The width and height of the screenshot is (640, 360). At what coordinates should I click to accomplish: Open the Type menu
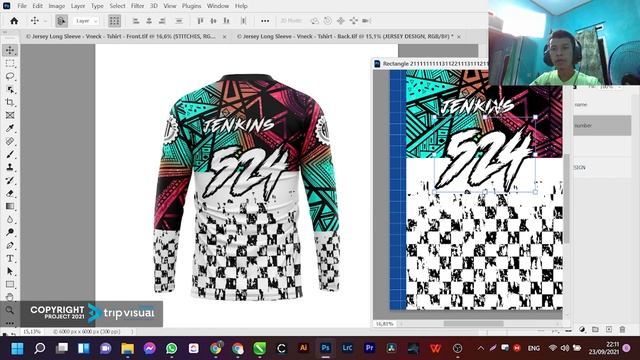(97, 6)
